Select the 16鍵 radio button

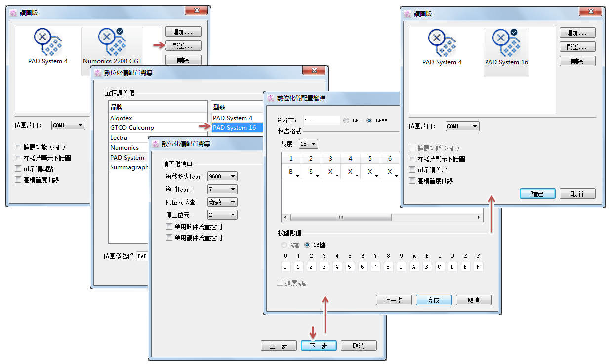tap(307, 245)
